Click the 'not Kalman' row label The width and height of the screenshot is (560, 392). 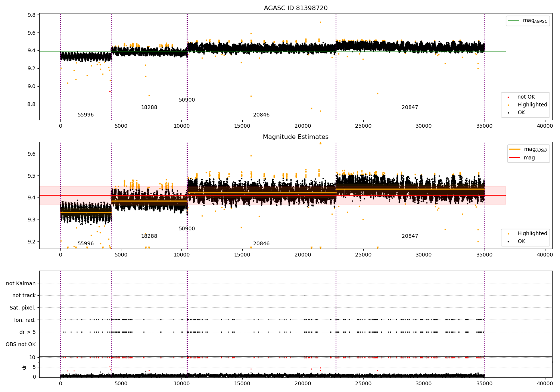(21, 283)
